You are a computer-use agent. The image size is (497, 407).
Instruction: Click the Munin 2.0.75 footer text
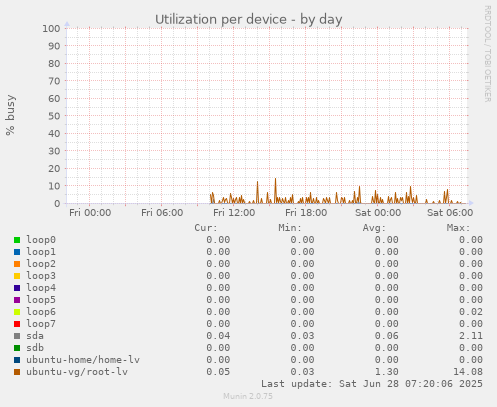248,396
